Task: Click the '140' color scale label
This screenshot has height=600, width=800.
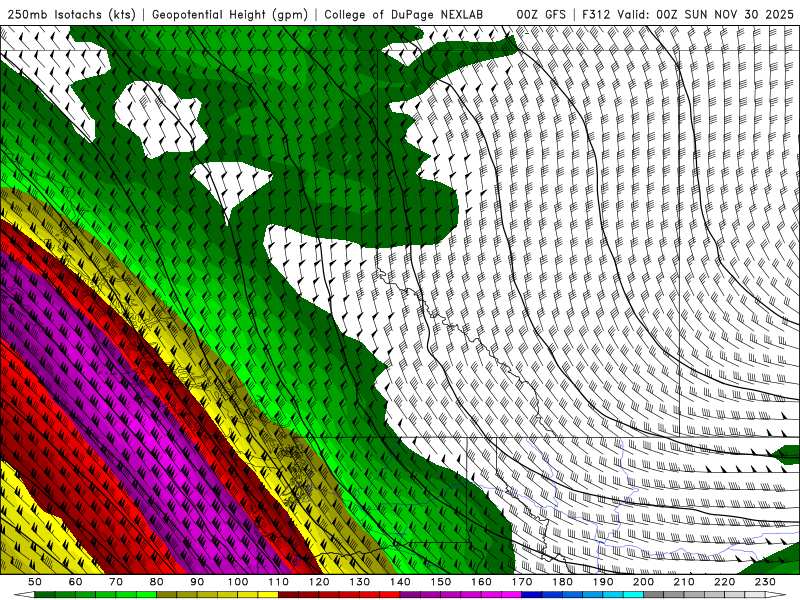Action: pyautogui.click(x=400, y=582)
